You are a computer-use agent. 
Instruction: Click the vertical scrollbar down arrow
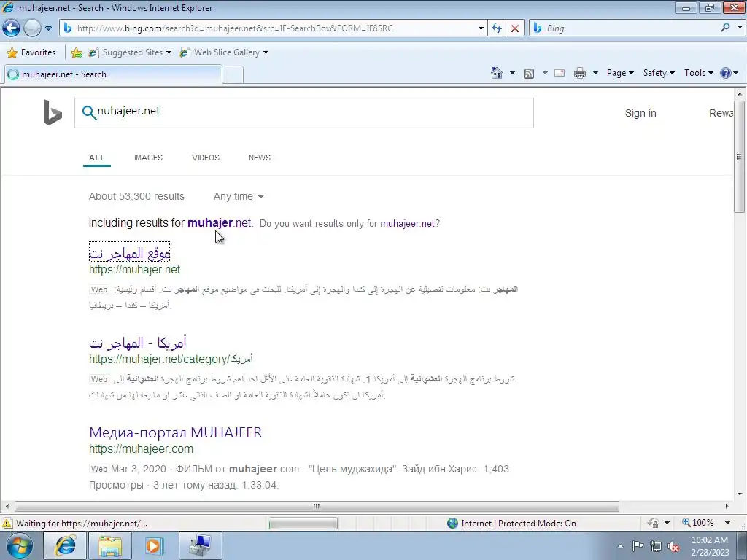739,494
